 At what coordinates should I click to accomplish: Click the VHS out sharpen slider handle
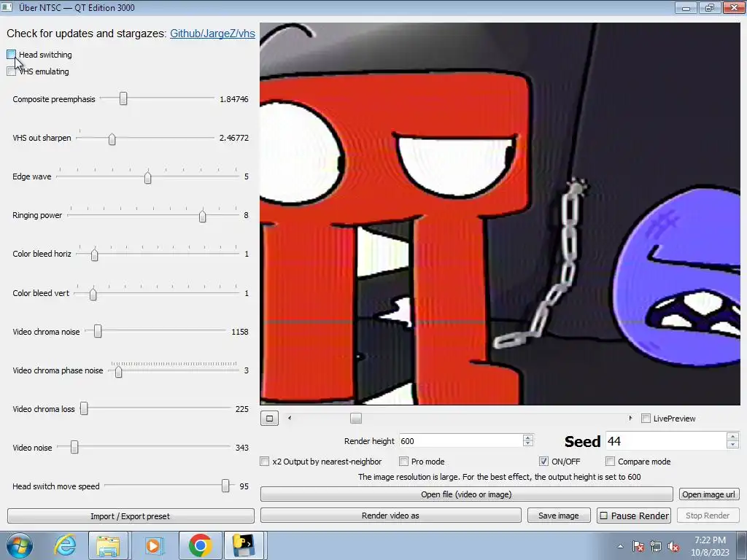(112, 139)
